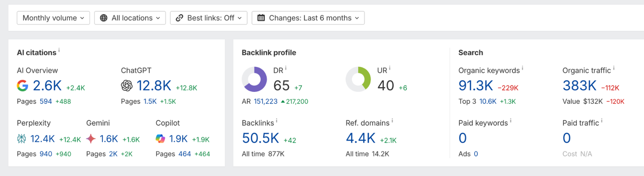Click the AR rank 151,223 link
The image size is (644, 176).
tap(265, 101)
